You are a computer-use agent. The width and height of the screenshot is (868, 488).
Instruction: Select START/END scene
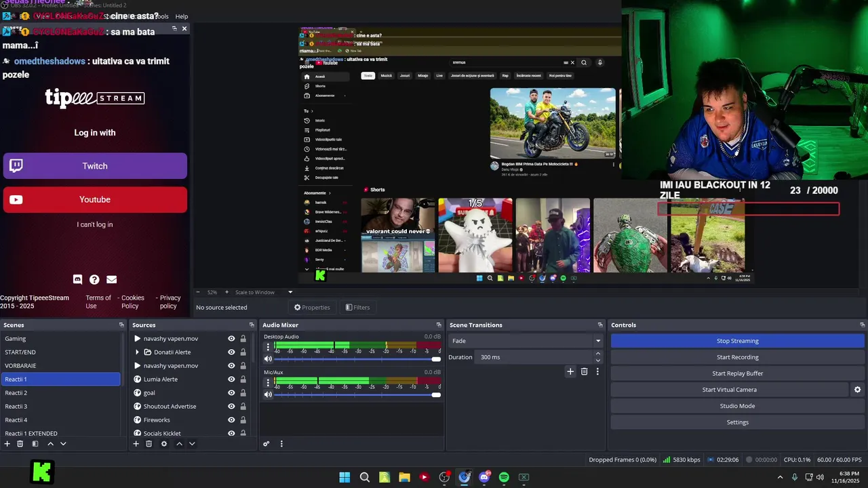(x=61, y=352)
